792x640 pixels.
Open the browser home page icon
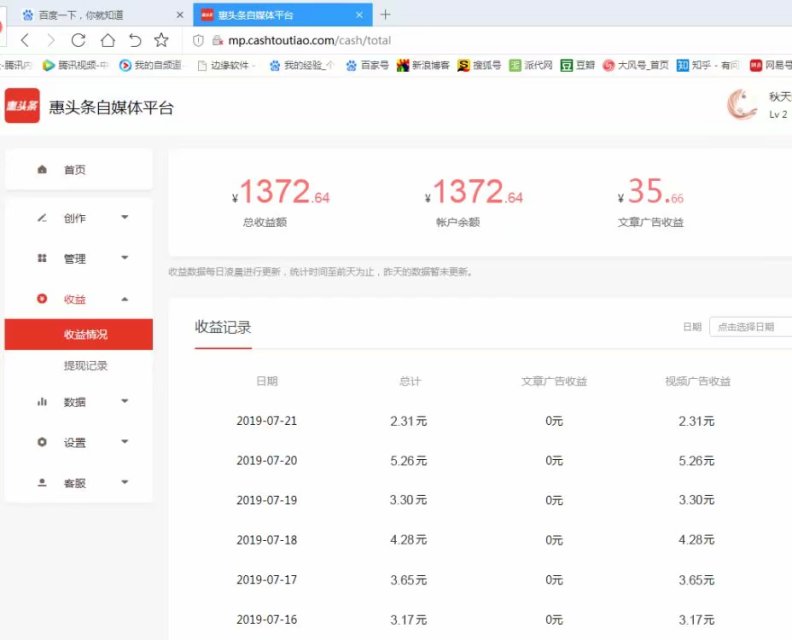coord(108,40)
